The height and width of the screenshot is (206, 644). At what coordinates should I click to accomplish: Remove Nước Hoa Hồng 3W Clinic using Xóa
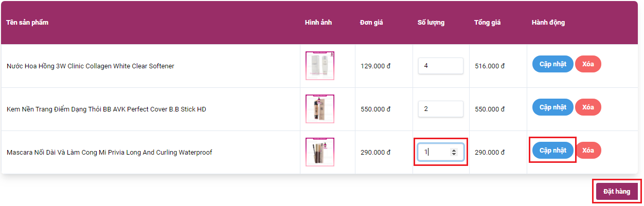(x=588, y=64)
